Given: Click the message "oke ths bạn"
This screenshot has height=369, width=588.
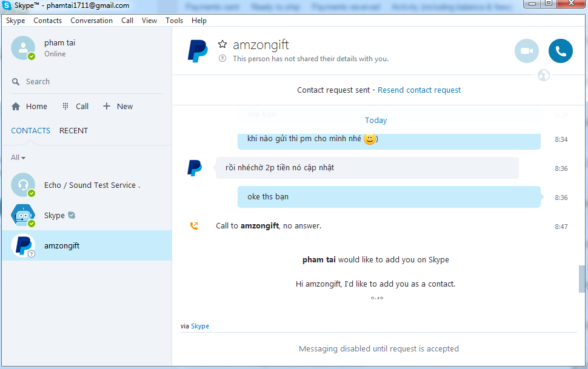Looking at the screenshot, I should (x=389, y=197).
